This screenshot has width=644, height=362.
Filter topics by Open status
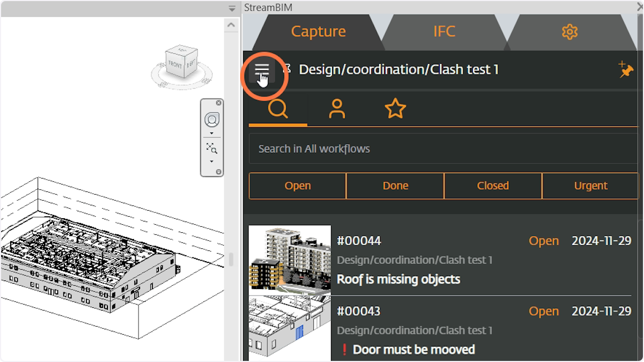tap(298, 186)
